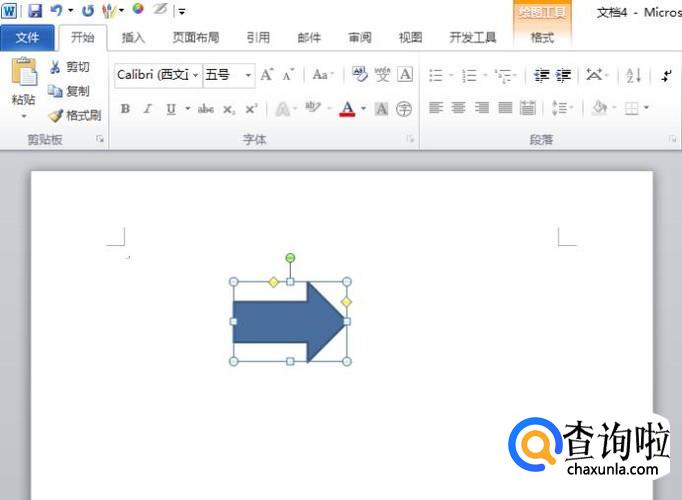Expand the font color dropdown arrow

pos(363,109)
